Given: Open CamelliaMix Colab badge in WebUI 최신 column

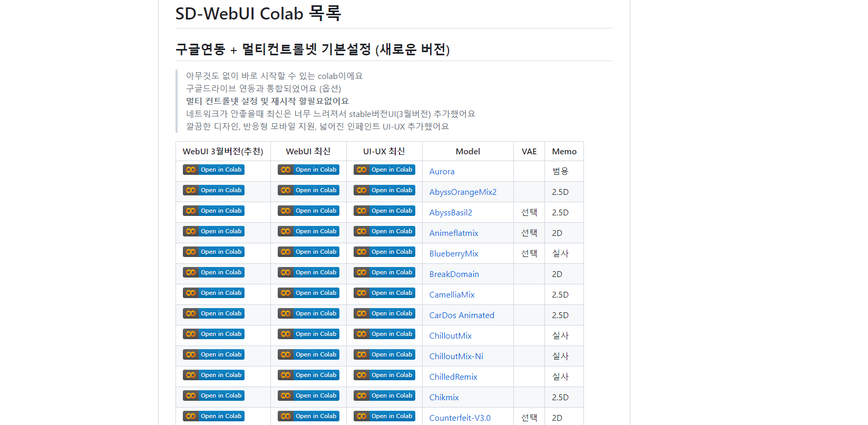Looking at the screenshot, I should pyautogui.click(x=308, y=293).
